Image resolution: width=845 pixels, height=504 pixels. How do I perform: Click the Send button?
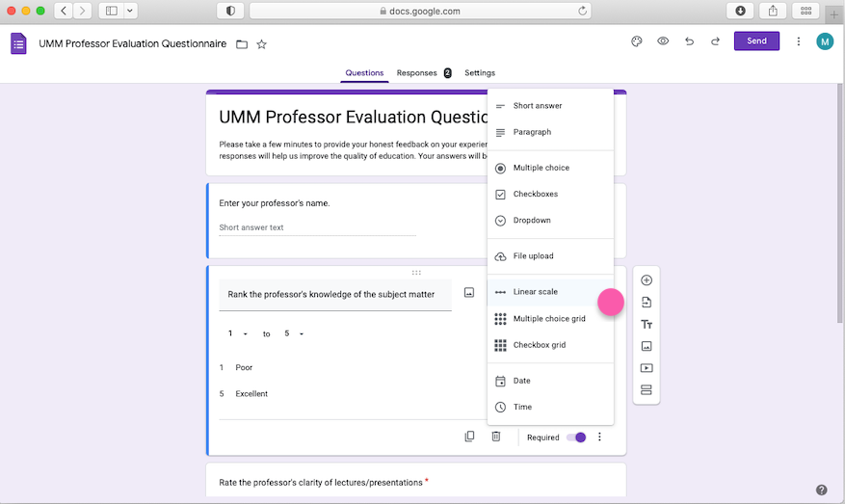point(756,41)
